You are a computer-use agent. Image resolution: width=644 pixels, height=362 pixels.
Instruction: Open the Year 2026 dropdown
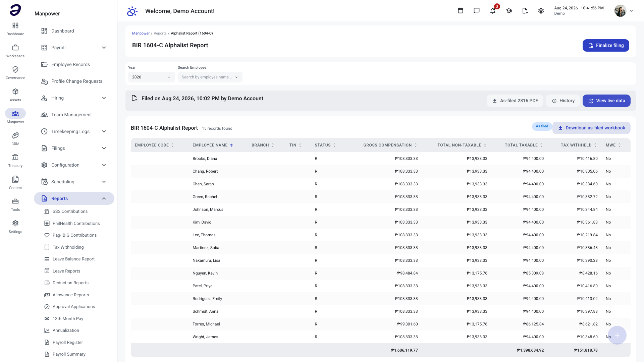[x=151, y=77]
